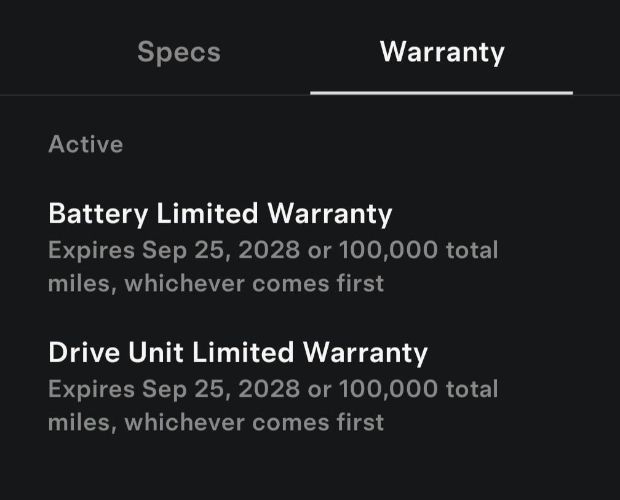This screenshot has width=620, height=500.
Task: Click the Active section label
Action: coord(86,144)
